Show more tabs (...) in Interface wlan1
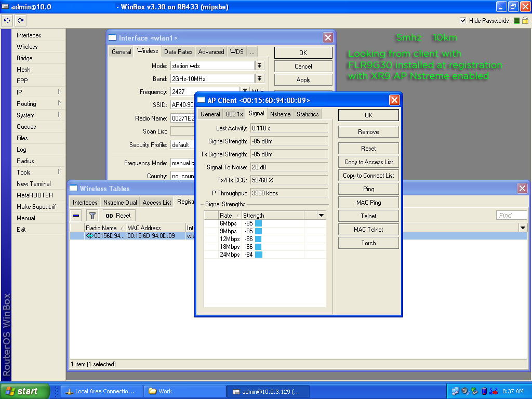 click(252, 52)
